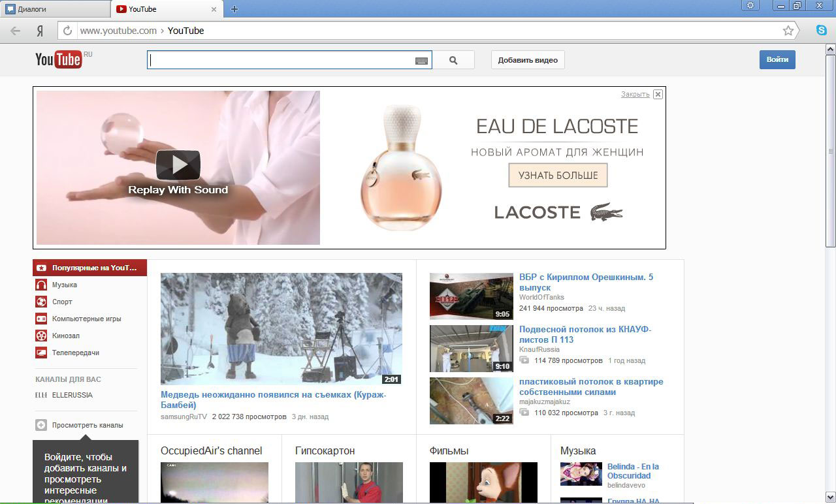The width and height of the screenshot is (836, 504).
Task: Click the Lacoste crocodile logo
Action: pyautogui.click(x=606, y=212)
